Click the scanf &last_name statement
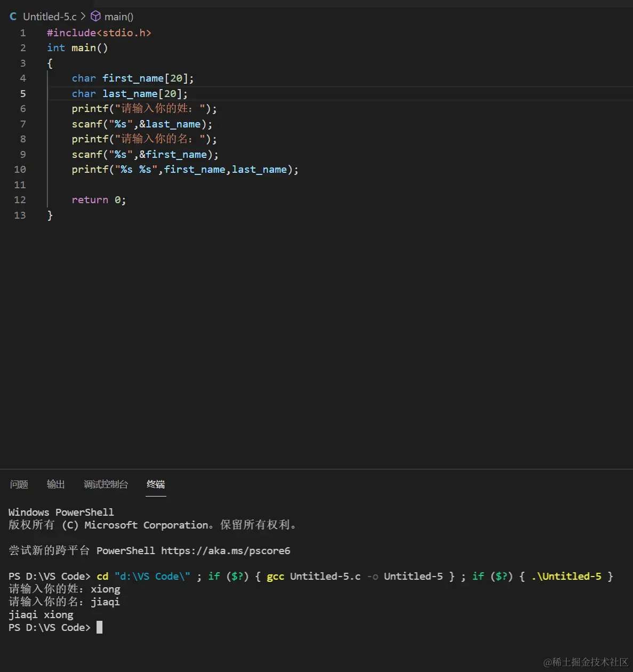633x672 pixels. tap(142, 124)
